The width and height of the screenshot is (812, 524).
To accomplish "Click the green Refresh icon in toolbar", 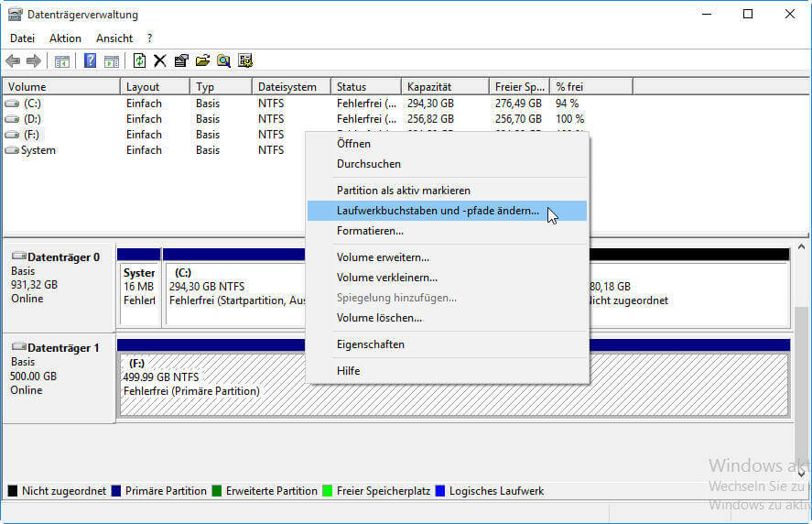I will [139, 61].
